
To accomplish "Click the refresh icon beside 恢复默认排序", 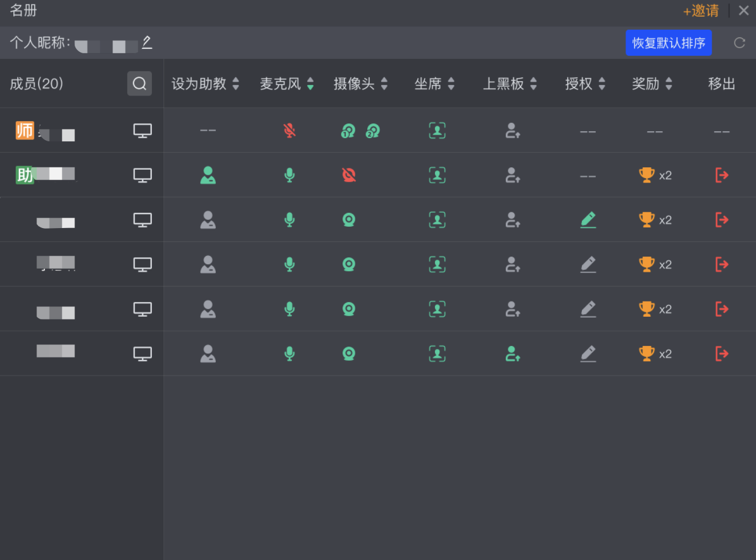I will coord(739,43).
